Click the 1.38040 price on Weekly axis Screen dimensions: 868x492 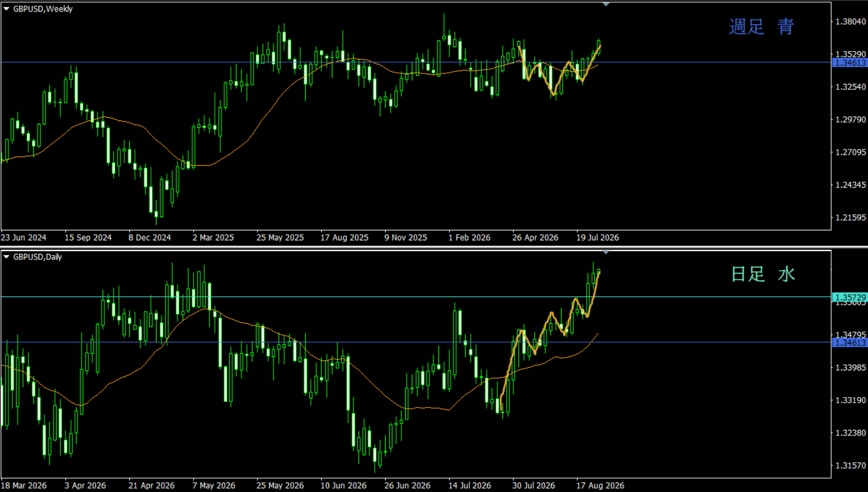pyautogui.click(x=850, y=22)
